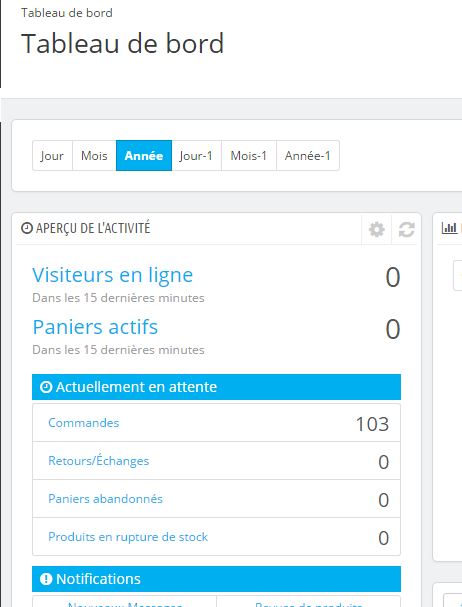
Task: Click exclamation icon in Notifications header
Action: click(x=46, y=579)
